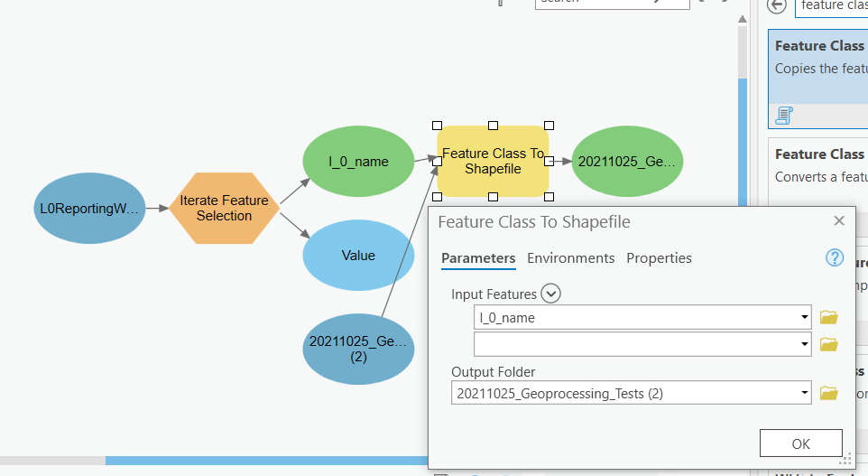This screenshot has height=476, width=868.
Task: Click the script tool icon under Feature Class result
Action: (x=783, y=115)
